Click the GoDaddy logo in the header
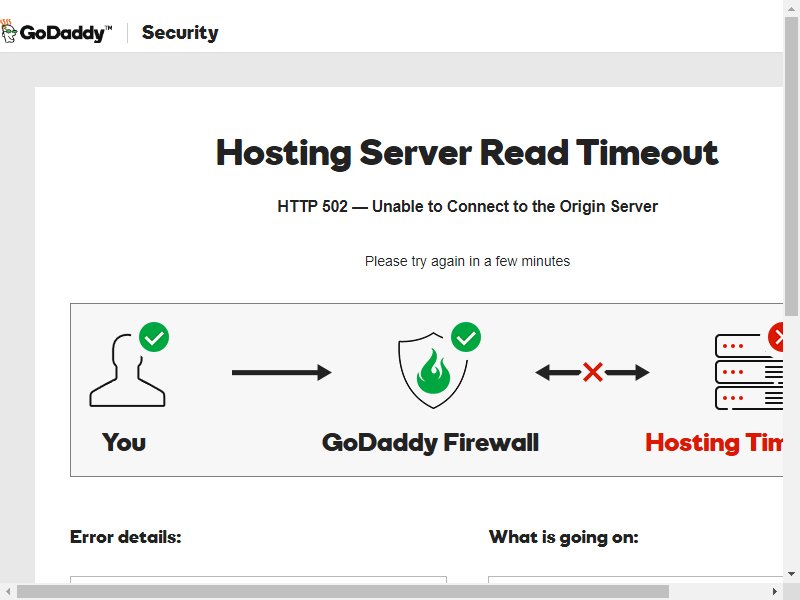Screen dimensions: 800x600 coord(56,32)
